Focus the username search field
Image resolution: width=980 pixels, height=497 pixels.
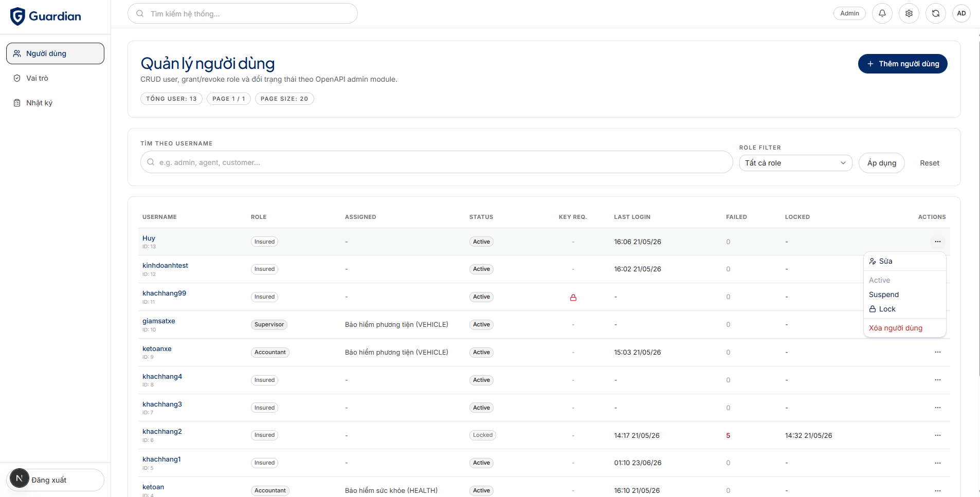click(x=437, y=162)
